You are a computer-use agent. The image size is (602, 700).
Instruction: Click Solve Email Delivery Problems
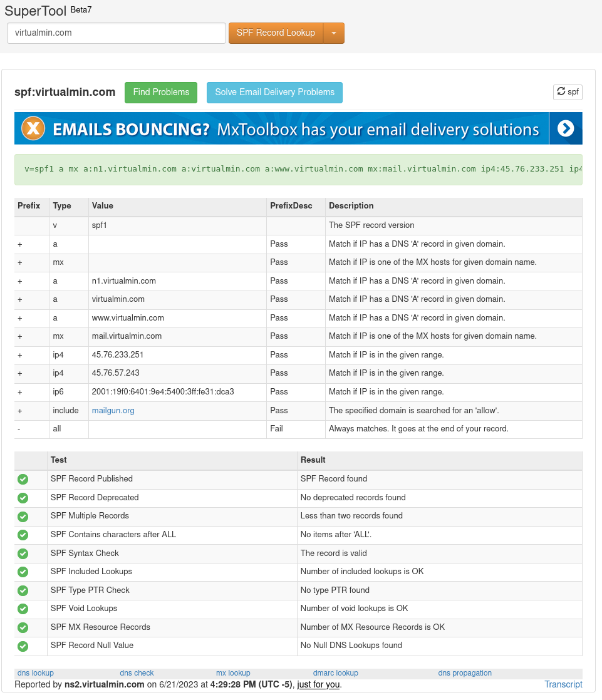coord(274,92)
